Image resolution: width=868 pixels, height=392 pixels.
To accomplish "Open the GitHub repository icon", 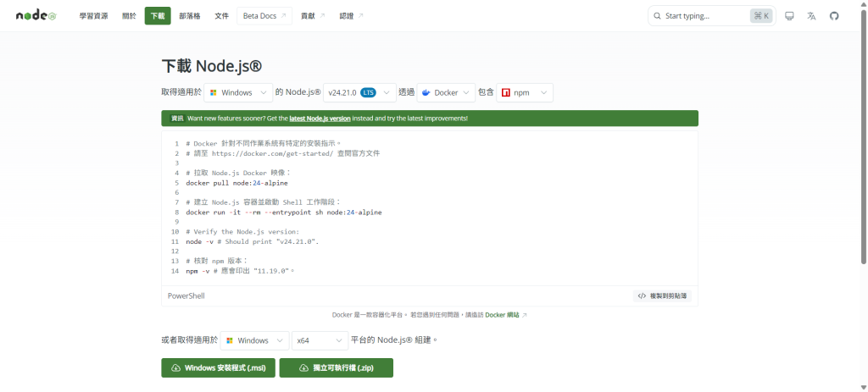I will (834, 16).
